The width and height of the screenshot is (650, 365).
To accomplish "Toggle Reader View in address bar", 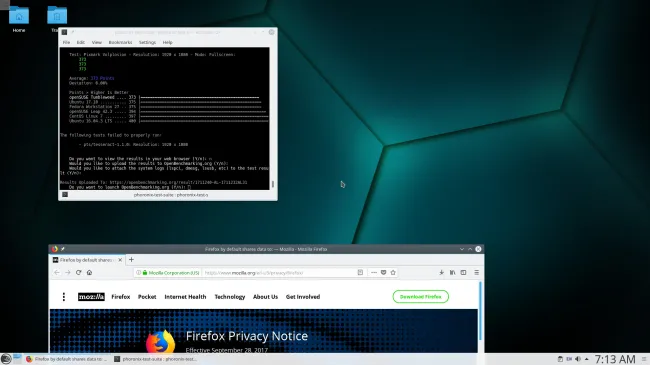I will pos(360,273).
